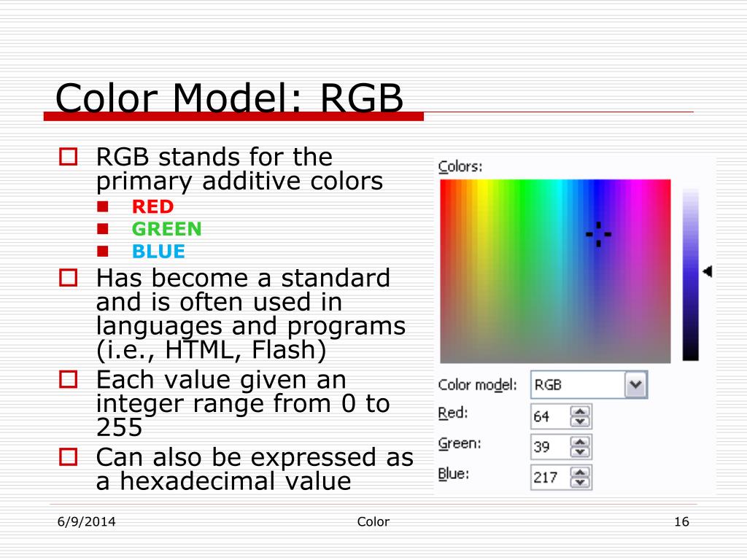
Task: Decrease the Blue value with down arrow
Action: click(x=580, y=483)
